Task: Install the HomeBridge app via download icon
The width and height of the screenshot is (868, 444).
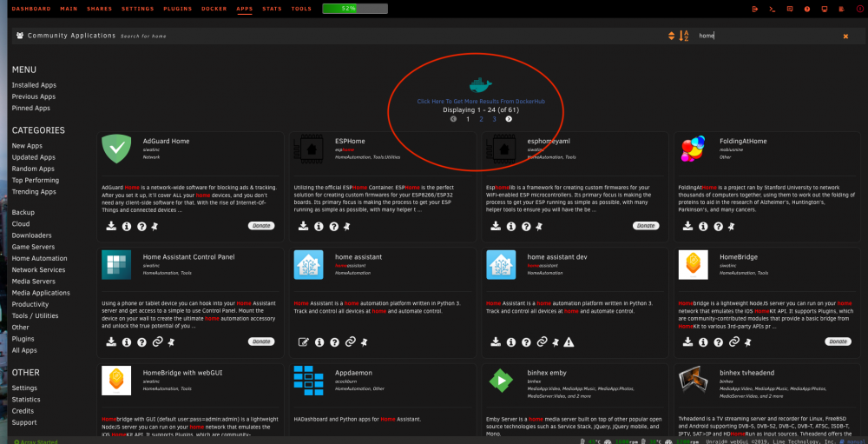Action: tap(688, 342)
